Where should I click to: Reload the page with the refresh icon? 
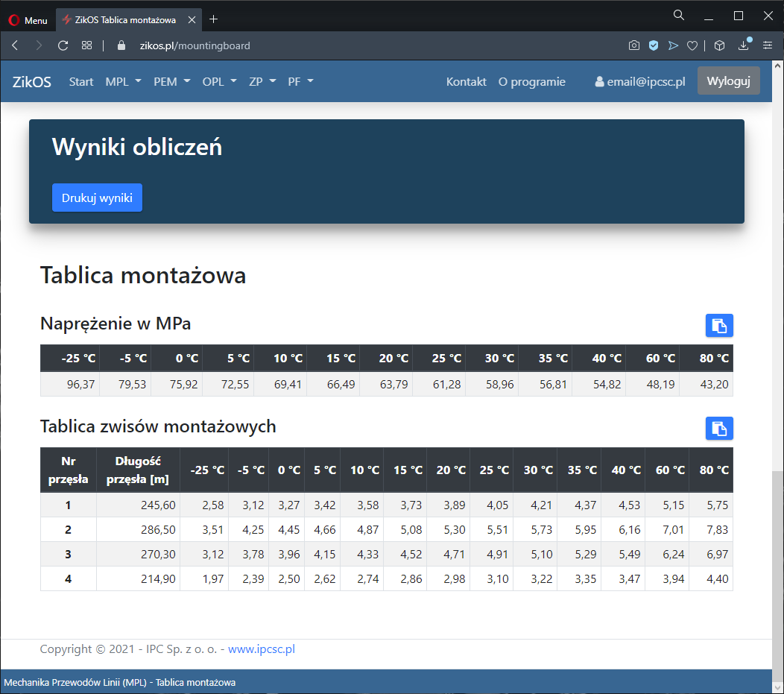(63, 45)
